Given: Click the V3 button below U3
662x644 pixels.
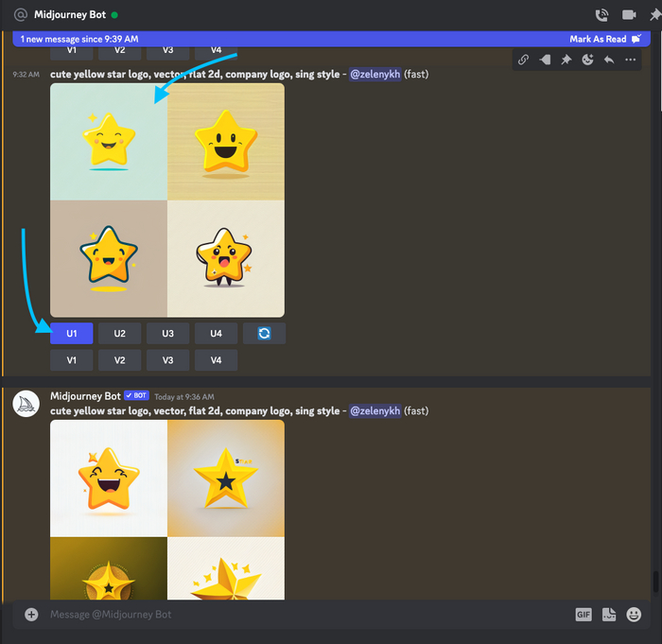Looking at the screenshot, I should coord(167,360).
